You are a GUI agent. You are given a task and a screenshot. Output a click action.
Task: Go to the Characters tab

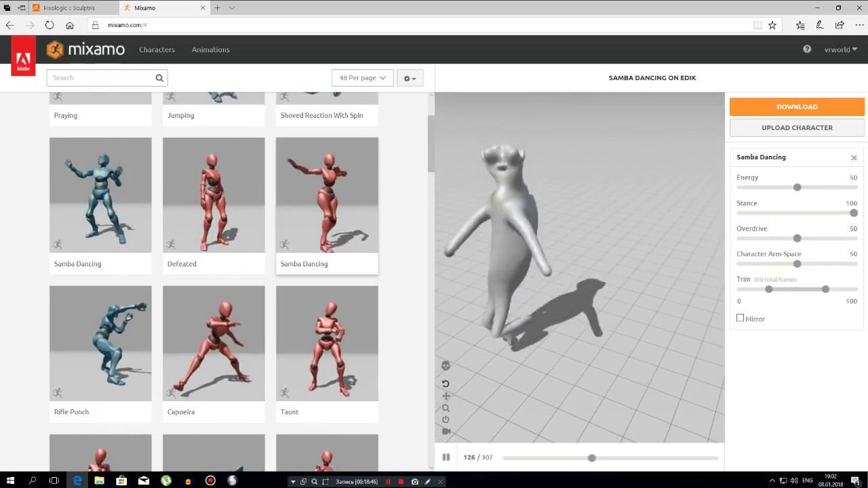(x=157, y=49)
